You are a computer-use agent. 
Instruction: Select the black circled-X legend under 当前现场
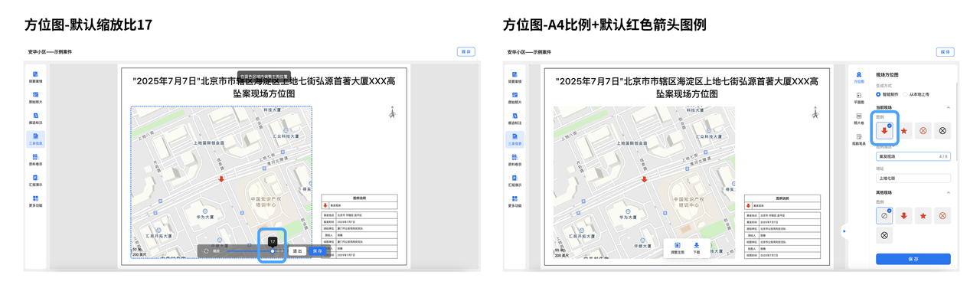point(942,131)
